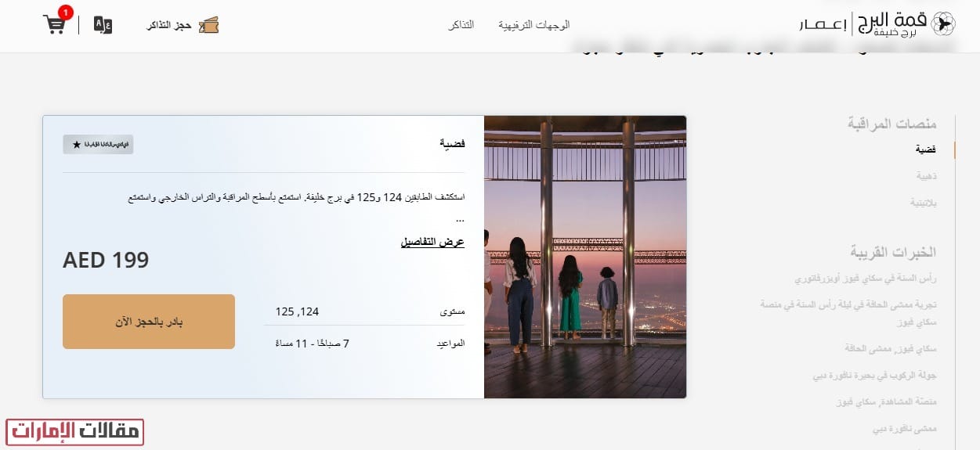Click the ticket icon beside حجز التذاكر
980x450 pixels.
208,25
